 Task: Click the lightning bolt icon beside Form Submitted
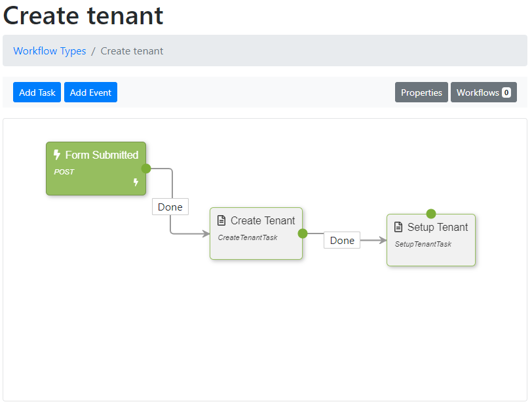pos(57,155)
